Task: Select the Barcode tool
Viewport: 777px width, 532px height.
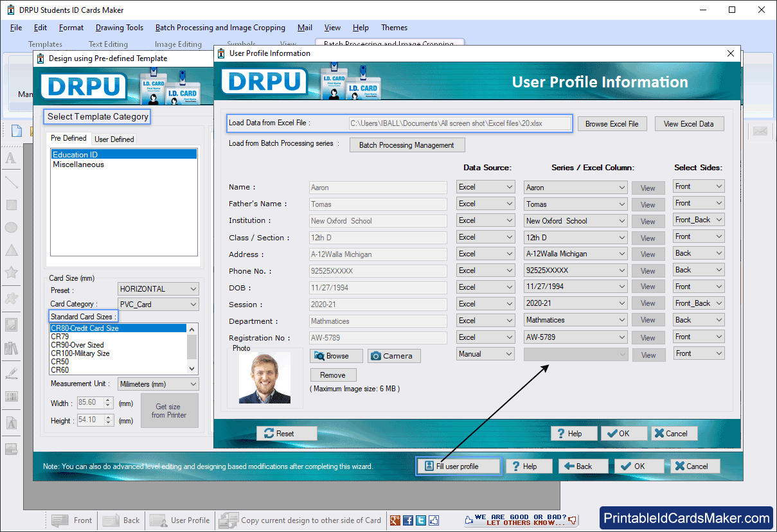Action: coord(11,396)
